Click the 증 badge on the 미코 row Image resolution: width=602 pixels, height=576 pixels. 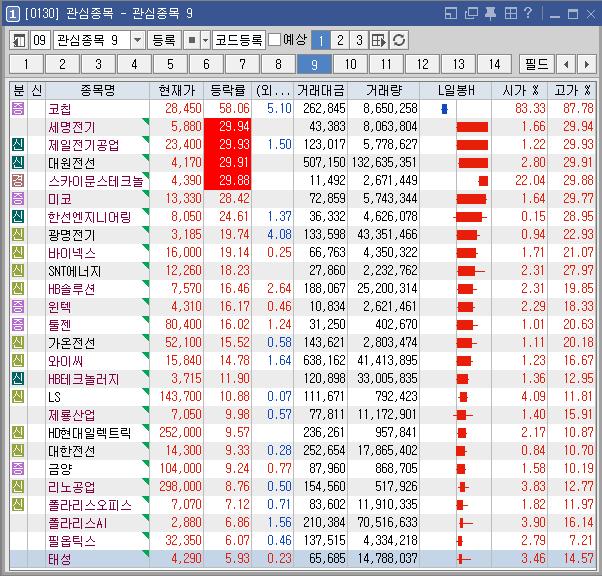click(x=18, y=199)
